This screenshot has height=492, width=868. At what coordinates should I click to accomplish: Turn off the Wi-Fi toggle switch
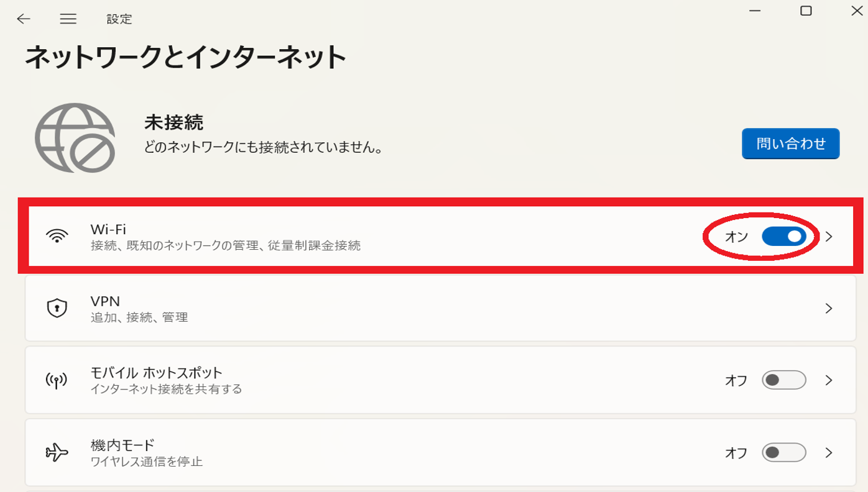click(x=783, y=237)
